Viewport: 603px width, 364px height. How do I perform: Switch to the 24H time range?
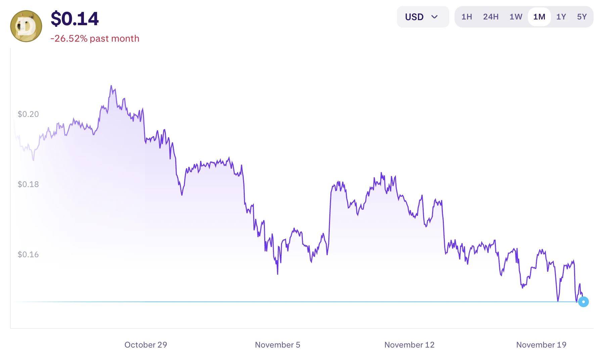tap(491, 17)
